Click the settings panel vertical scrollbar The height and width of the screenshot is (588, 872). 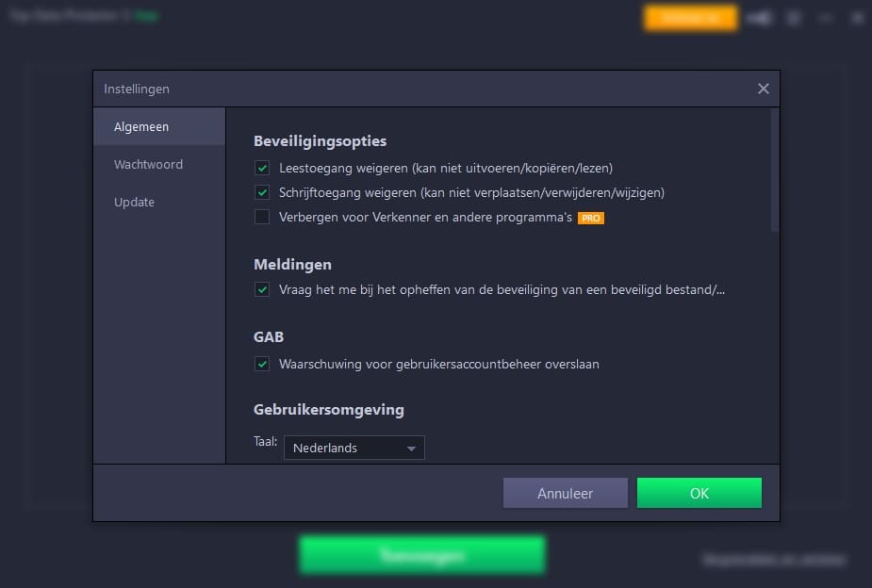774,170
